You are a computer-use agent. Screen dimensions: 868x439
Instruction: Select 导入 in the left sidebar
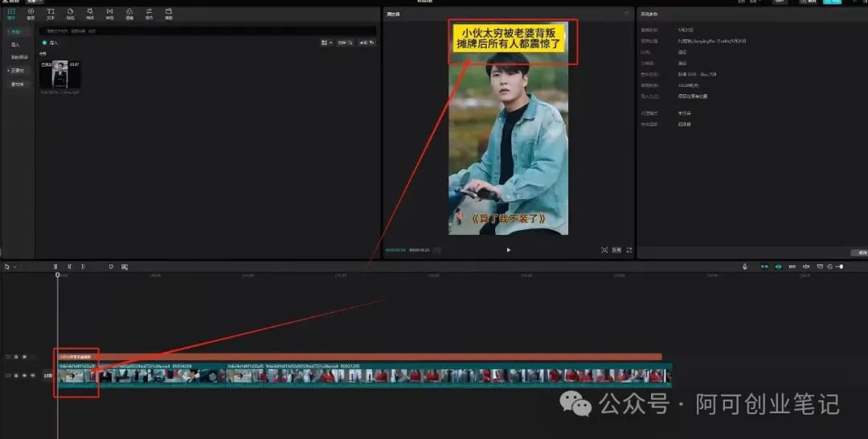[x=15, y=45]
